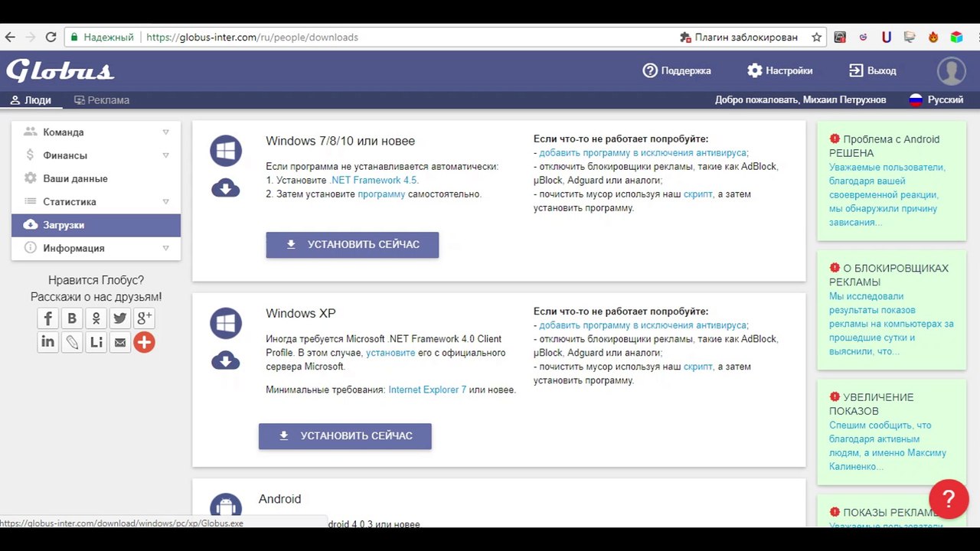Select Загрузки in the sidebar
Image resolution: width=980 pixels, height=551 pixels.
(x=96, y=225)
